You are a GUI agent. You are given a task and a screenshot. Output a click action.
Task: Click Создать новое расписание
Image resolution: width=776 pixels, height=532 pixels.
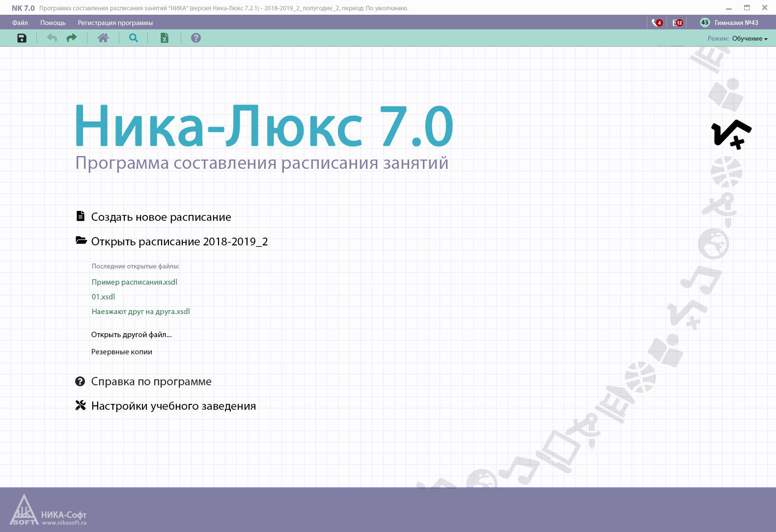pyautogui.click(x=161, y=217)
